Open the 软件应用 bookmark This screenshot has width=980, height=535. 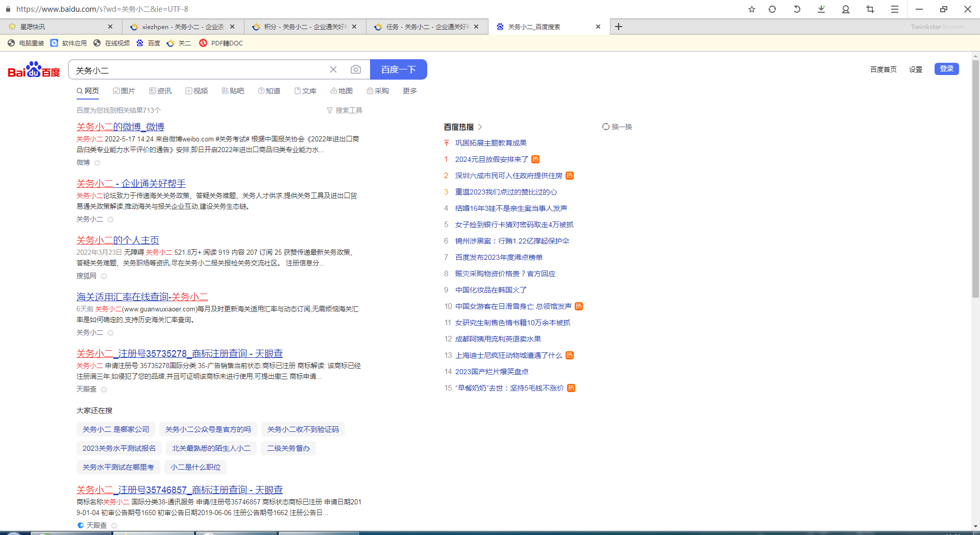(x=69, y=43)
